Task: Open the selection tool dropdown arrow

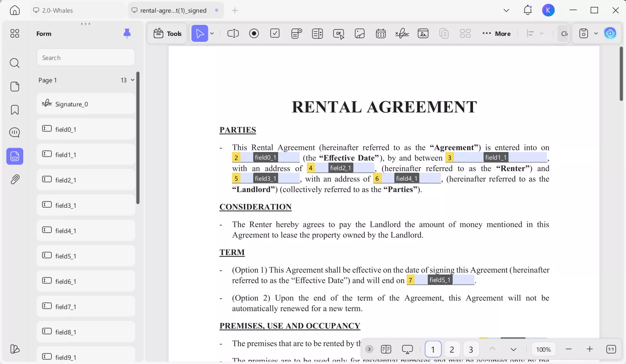Action: (212, 33)
